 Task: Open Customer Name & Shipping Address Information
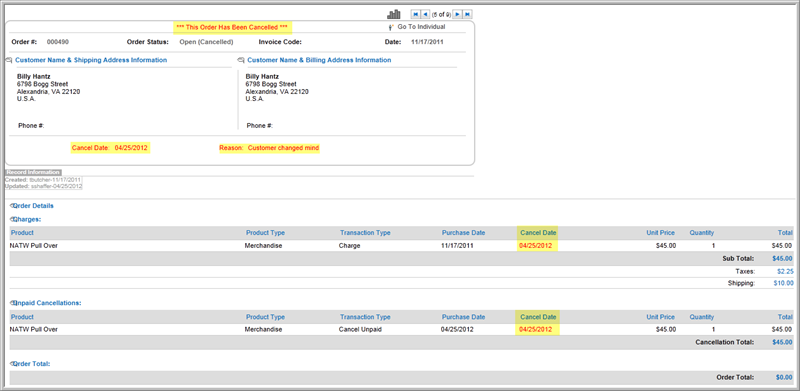point(91,60)
